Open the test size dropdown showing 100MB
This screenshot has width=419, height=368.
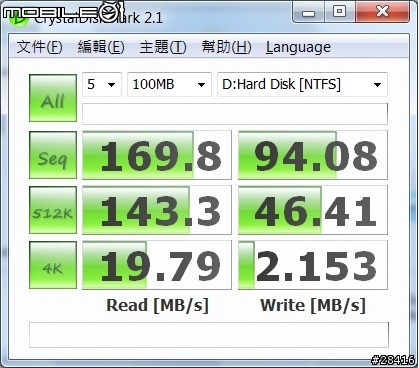pos(169,84)
